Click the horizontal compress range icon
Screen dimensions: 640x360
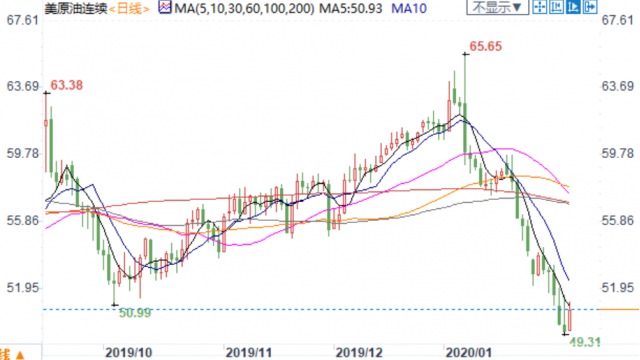pyautogui.click(x=556, y=7)
